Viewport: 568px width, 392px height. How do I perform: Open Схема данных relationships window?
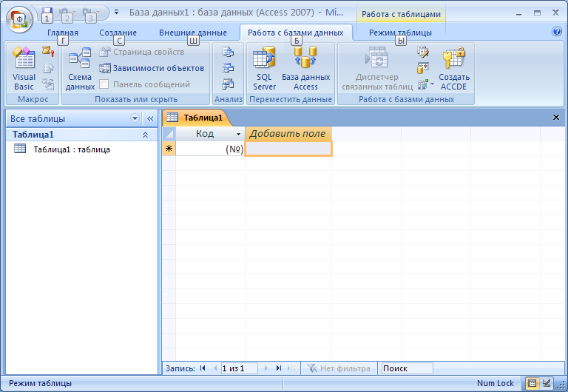[x=80, y=69]
